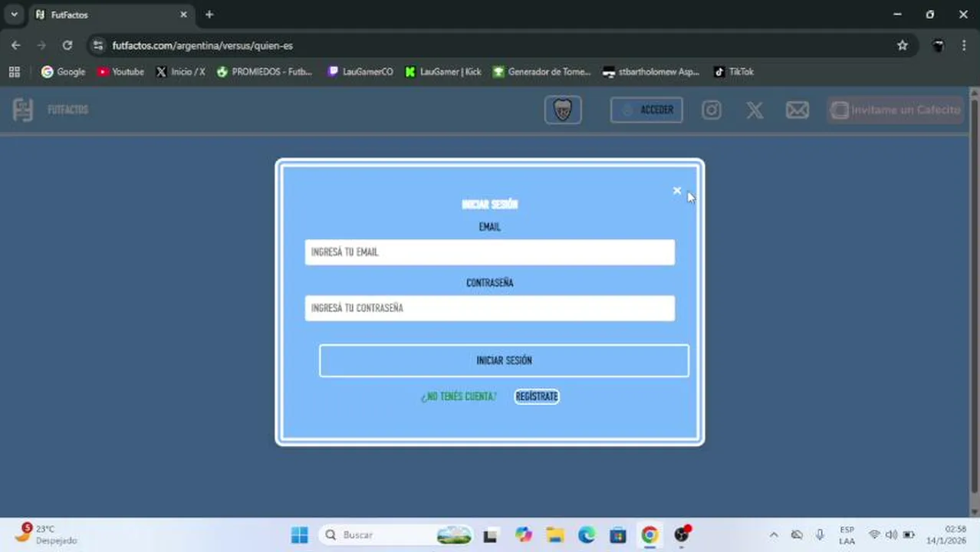The image size is (980, 552).
Task: Click the email input field
Action: coord(489,252)
